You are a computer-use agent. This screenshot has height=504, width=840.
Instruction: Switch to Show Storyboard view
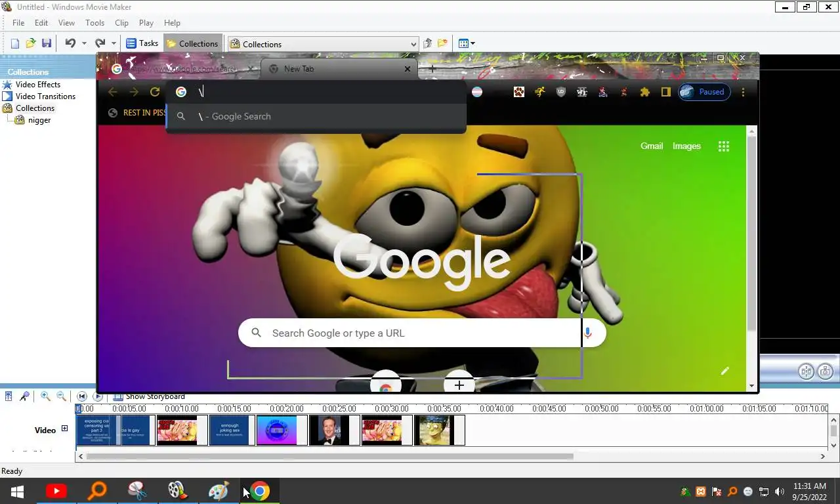(149, 396)
